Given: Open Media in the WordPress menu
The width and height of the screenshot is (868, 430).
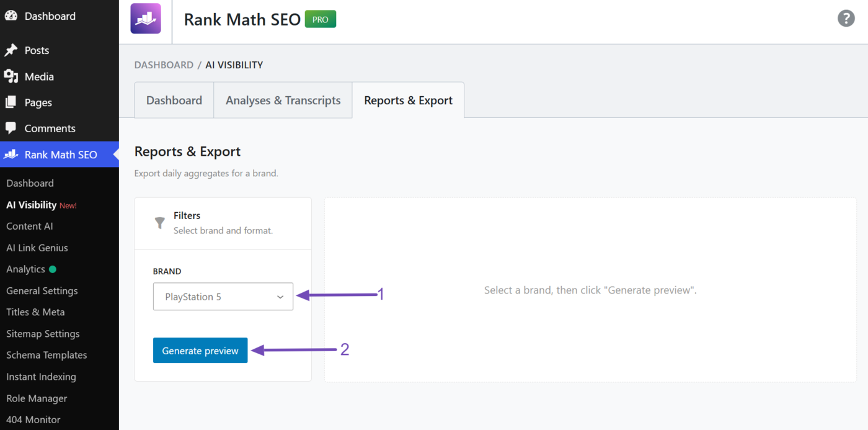Looking at the screenshot, I should [39, 76].
